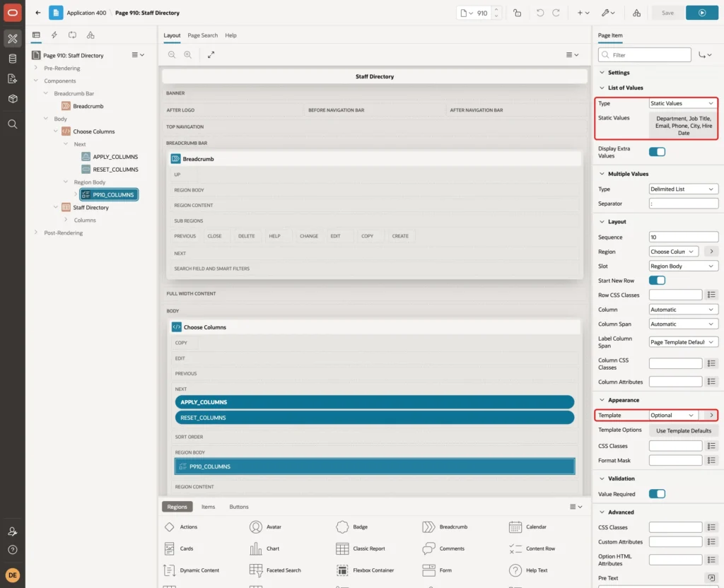Viewport: 724px width, 588px height.
Task: Open the tree options menu
Action: (x=138, y=55)
